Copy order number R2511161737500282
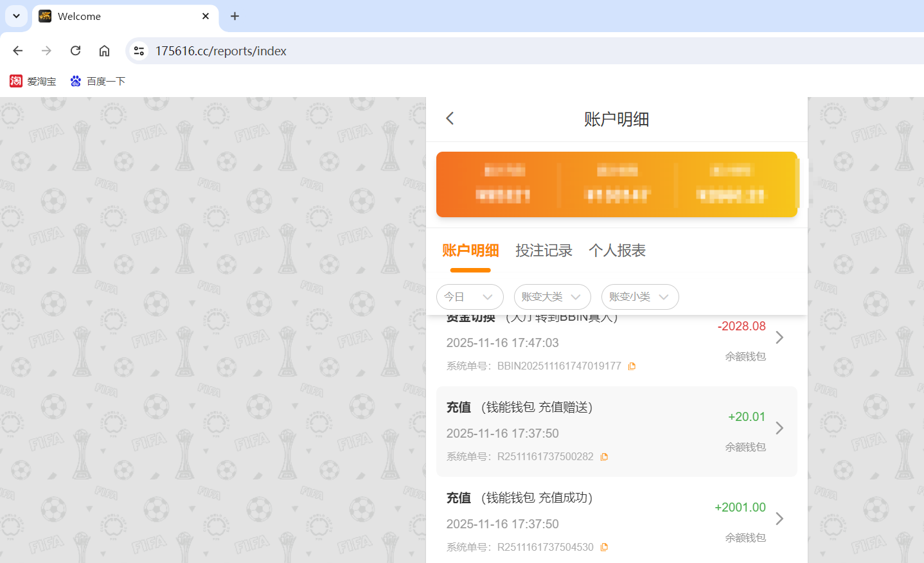Image resolution: width=924 pixels, height=563 pixels. point(603,456)
